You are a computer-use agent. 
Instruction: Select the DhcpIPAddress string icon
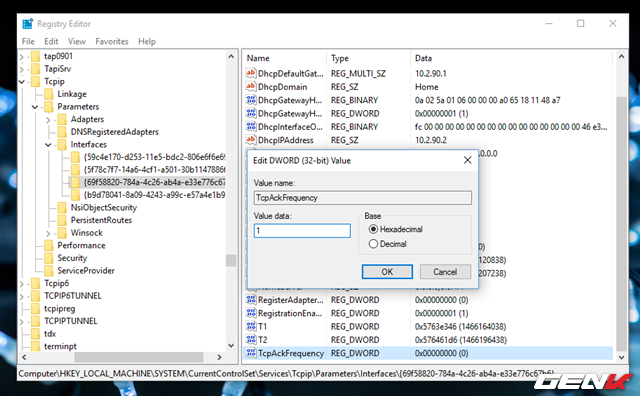[x=251, y=140]
